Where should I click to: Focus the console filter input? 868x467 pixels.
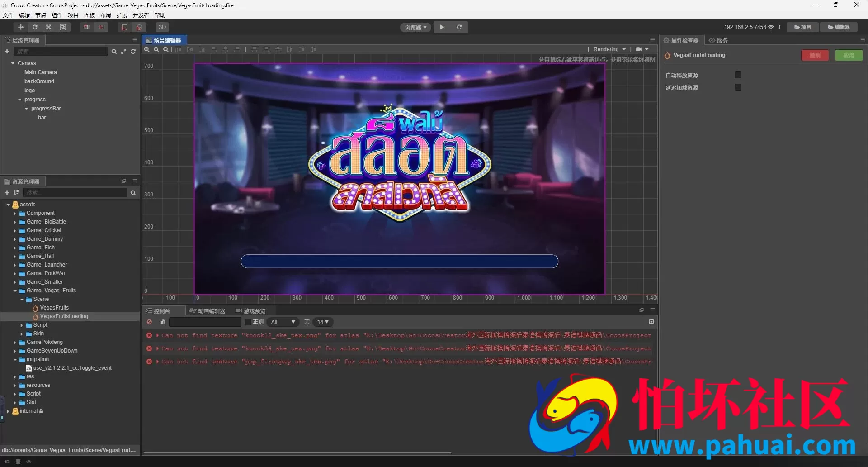tap(205, 322)
